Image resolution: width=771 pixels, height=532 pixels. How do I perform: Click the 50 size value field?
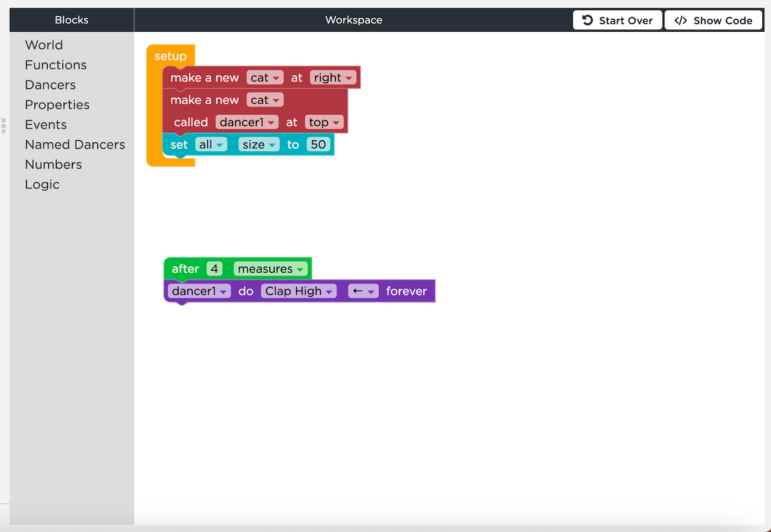(318, 145)
